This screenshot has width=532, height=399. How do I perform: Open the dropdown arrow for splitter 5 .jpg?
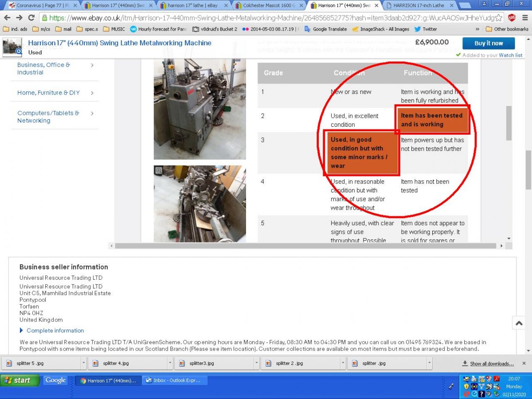84,363
